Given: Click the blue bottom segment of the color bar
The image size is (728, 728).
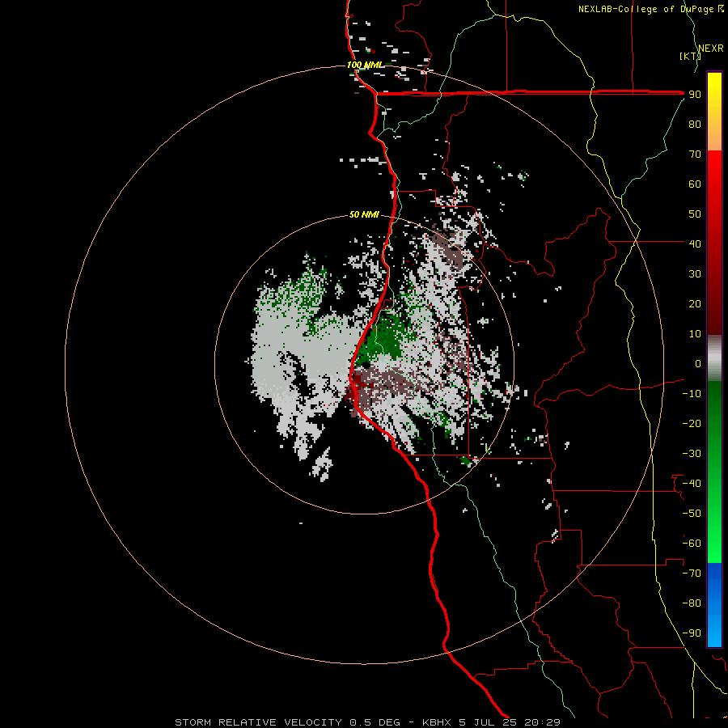Looking at the screenshot, I should tap(714, 604).
